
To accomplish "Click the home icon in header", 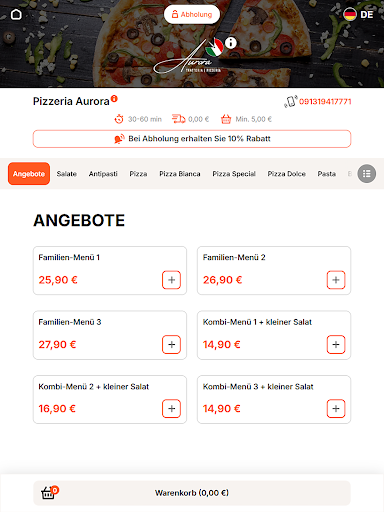I will pyautogui.click(x=16, y=14).
